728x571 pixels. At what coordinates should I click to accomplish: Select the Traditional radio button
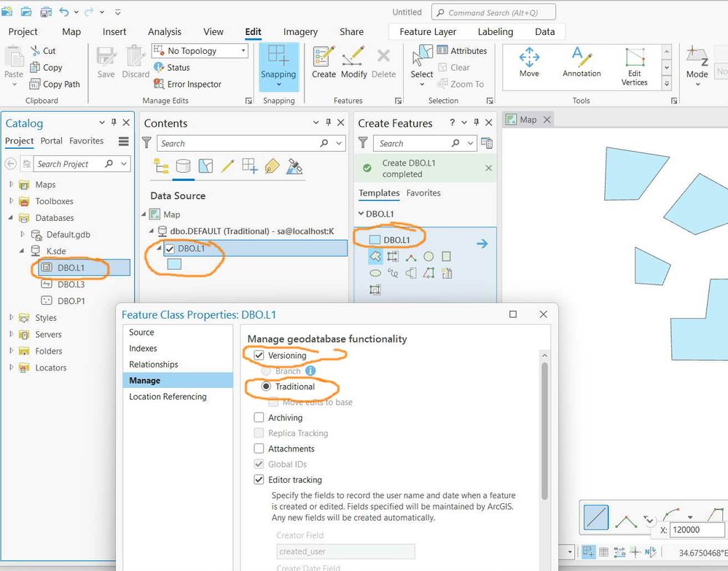[266, 387]
